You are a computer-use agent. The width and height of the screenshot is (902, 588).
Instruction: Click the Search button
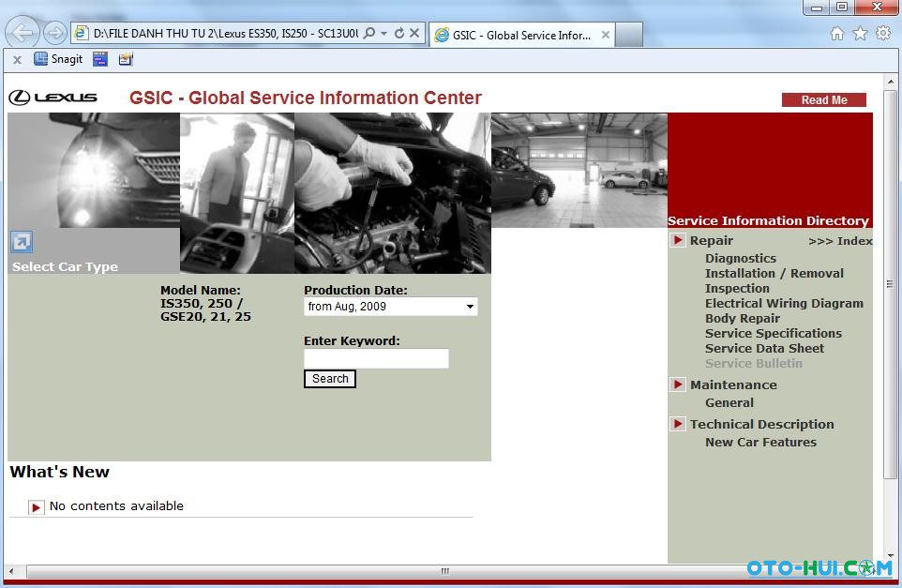(x=330, y=379)
